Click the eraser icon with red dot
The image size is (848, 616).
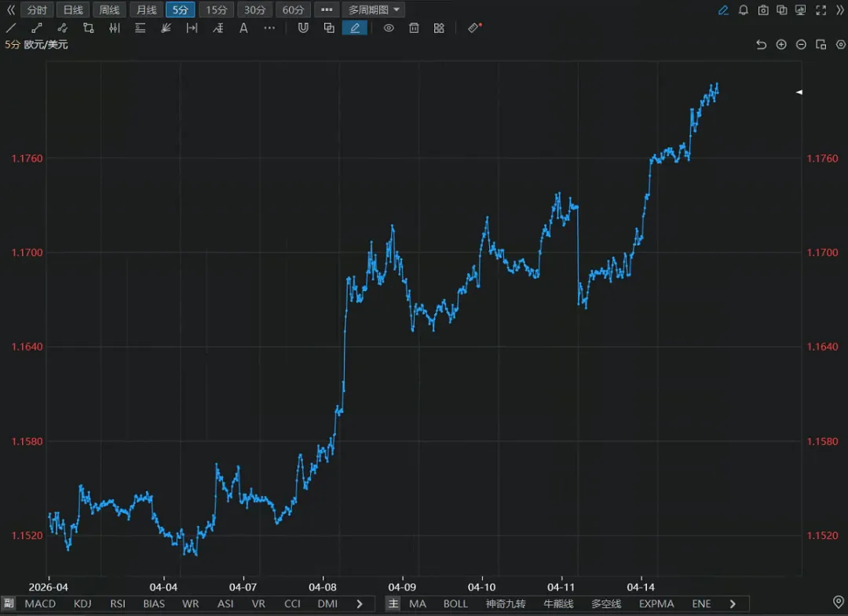474,27
